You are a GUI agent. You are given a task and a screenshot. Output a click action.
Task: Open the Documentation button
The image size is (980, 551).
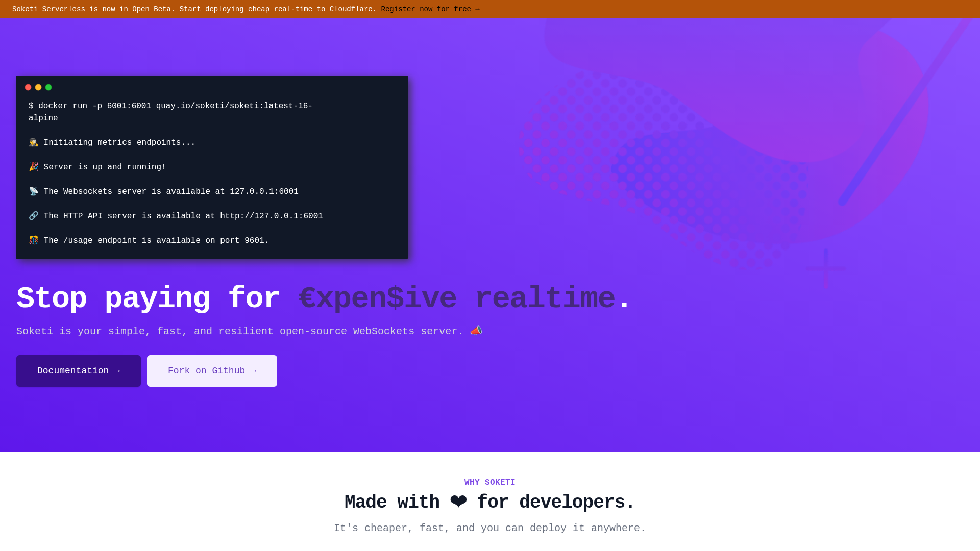pyautogui.click(x=79, y=371)
